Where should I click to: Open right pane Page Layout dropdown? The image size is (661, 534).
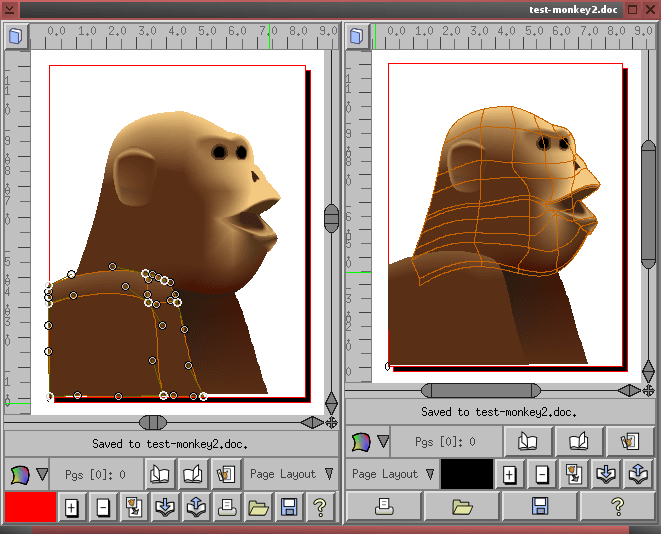tap(393, 475)
